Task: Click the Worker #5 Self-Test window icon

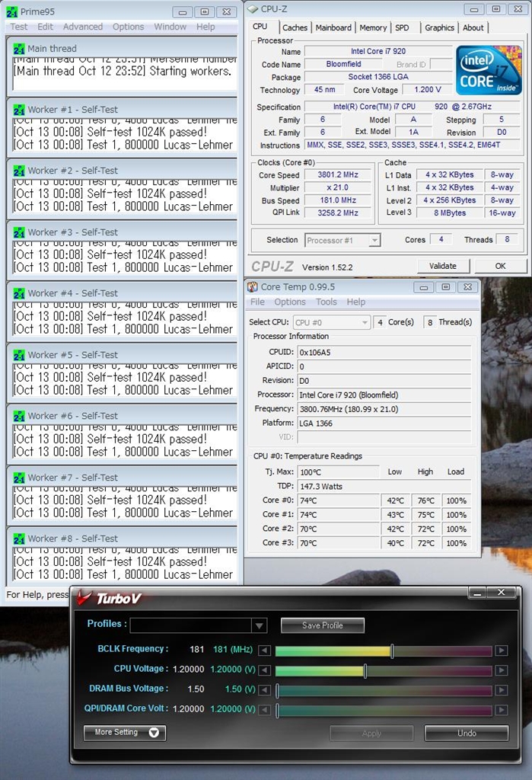Action: pos(19,355)
